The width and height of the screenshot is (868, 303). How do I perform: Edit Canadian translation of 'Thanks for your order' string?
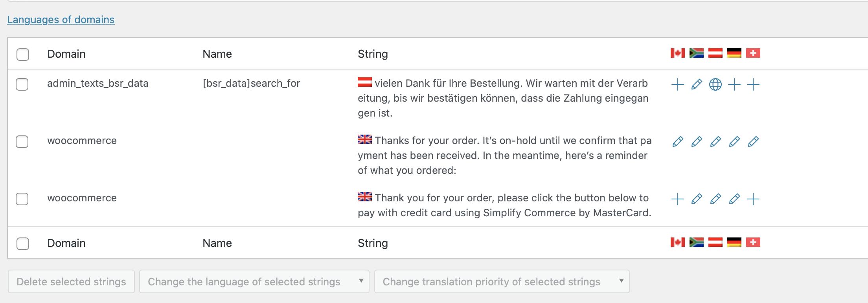[678, 142]
